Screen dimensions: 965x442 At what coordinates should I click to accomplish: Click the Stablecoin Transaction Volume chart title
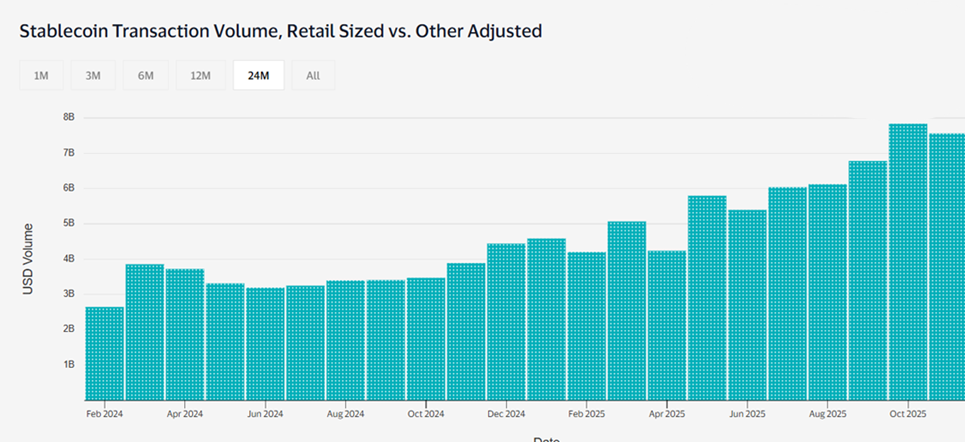click(x=280, y=31)
